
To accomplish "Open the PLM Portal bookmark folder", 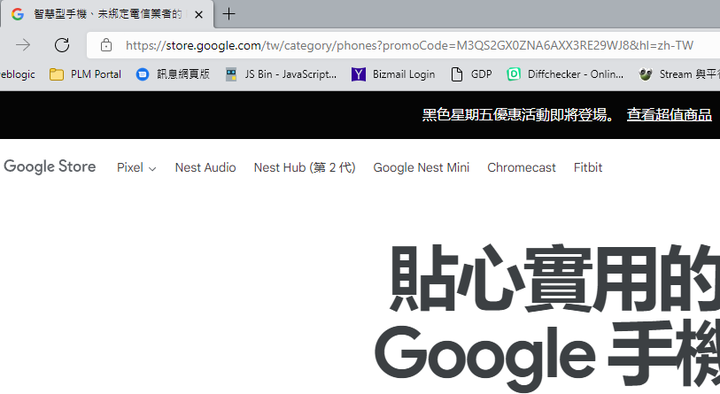I will (85, 74).
